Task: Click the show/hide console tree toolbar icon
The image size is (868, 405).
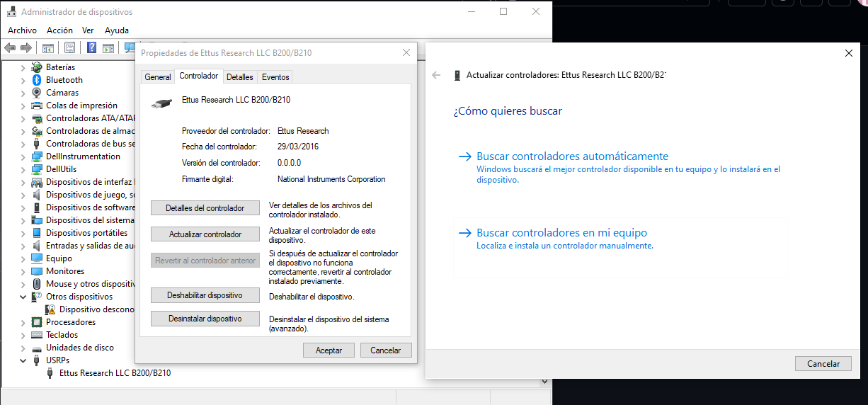Action: (48, 47)
